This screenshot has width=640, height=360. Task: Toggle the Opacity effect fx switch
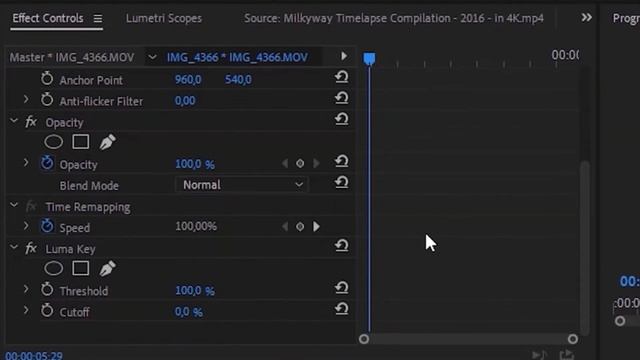31,122
